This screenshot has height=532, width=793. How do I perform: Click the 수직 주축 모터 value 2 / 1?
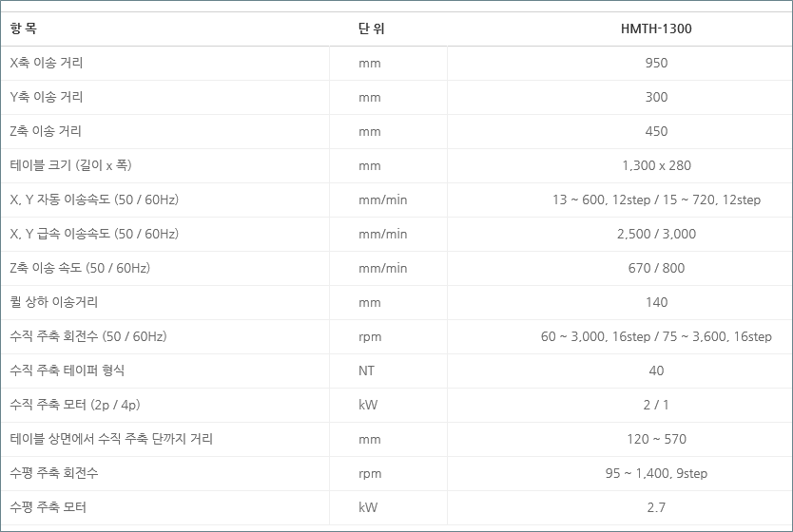[656, 405]
